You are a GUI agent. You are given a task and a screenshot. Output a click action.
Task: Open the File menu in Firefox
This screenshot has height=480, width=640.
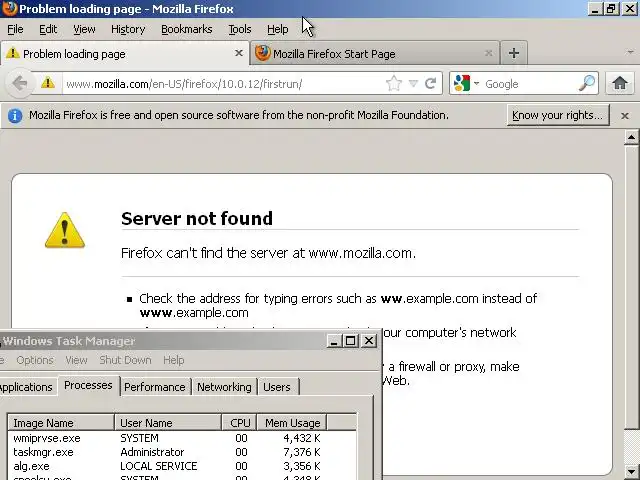tap(15, 29)
